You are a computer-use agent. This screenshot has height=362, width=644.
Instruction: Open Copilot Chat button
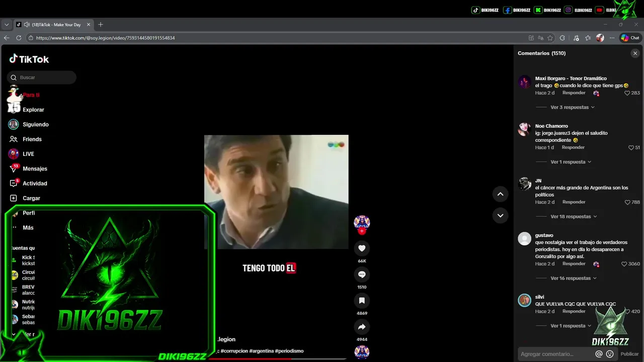point(630,38)
